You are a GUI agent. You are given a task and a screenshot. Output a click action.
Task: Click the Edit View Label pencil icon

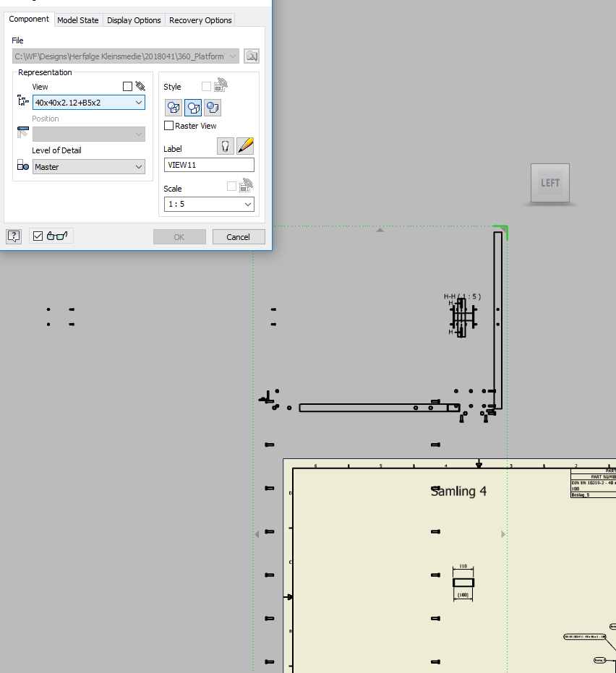245,146
